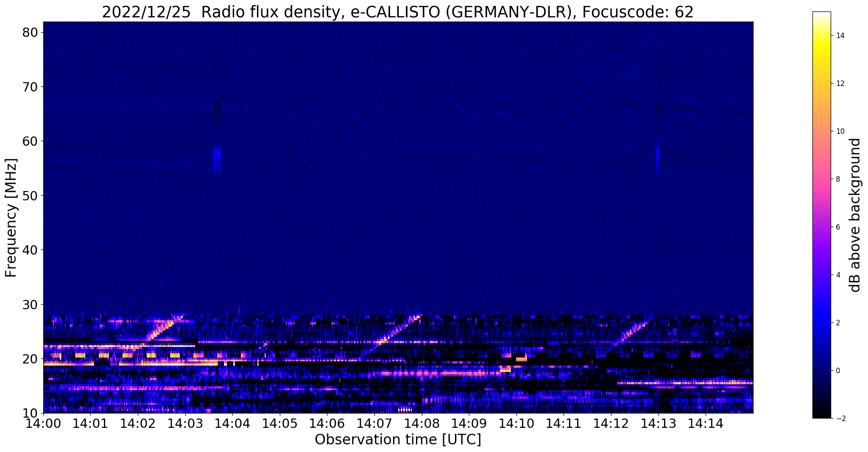868x452 pixels.
Task: Click the 70 MHz frequency tick label
Action: (30, 87)
